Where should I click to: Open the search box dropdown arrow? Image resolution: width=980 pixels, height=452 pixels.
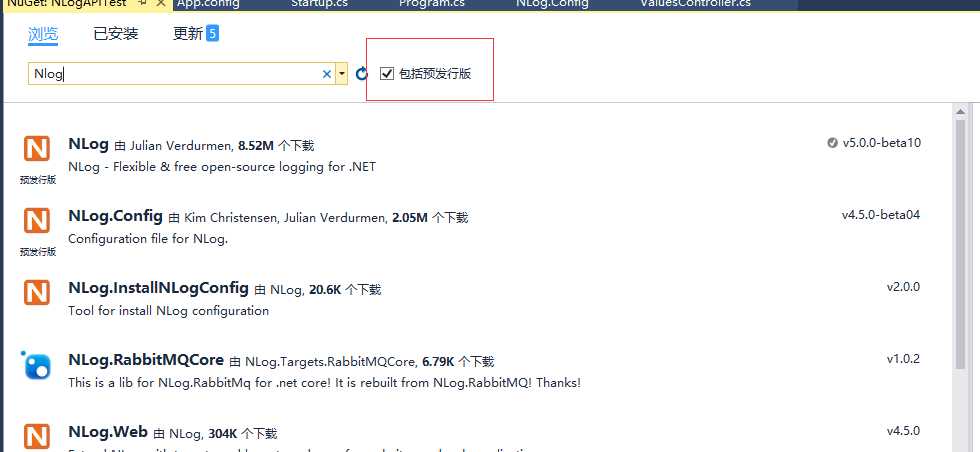click(341, 74)
